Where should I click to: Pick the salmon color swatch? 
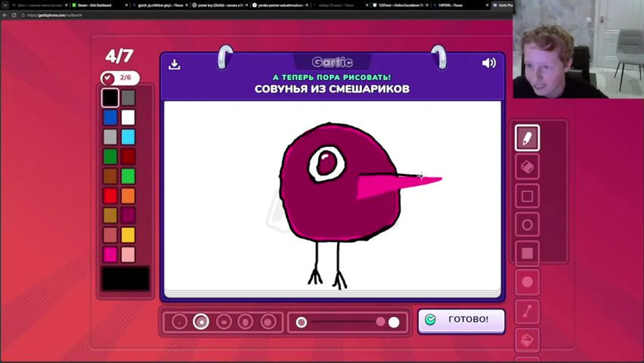pos(110,235)
